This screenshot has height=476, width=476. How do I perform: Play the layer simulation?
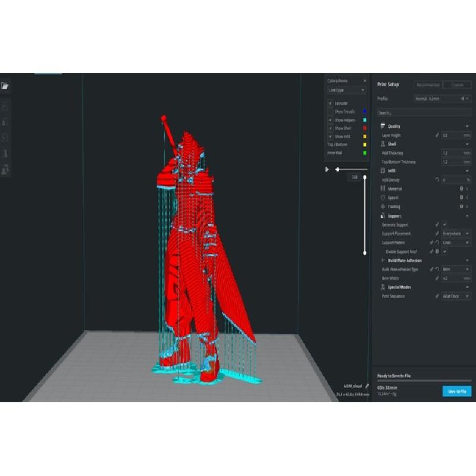327,170
